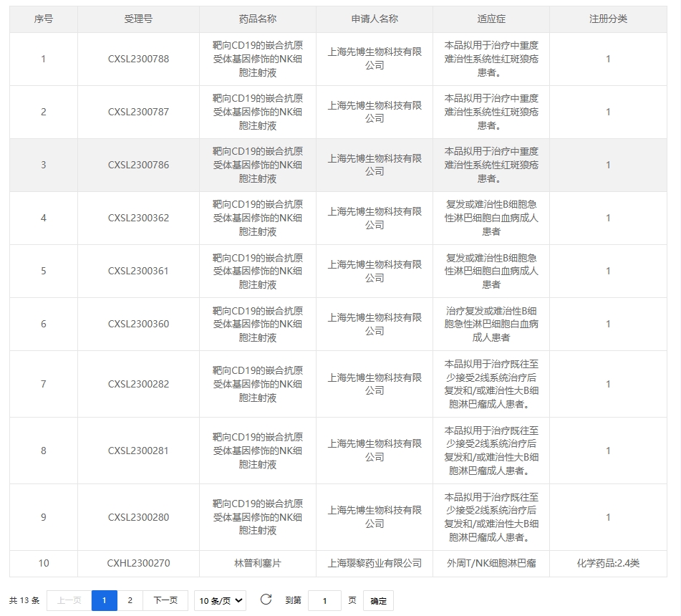
Task: Click the 申请人名称 column header
Action: (x=375, y=19)
